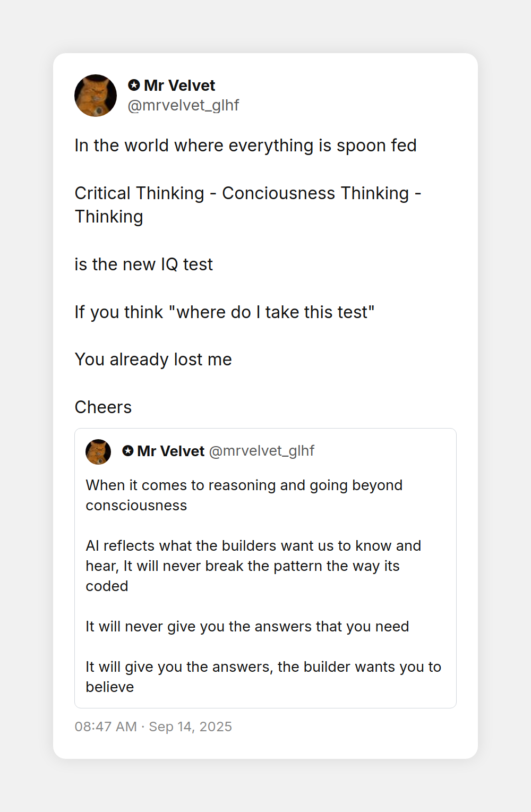This screenshot has width=531, height=812.
Task: Click the small avatar inside the quoted tweet
Action: [x=98, y=452]
